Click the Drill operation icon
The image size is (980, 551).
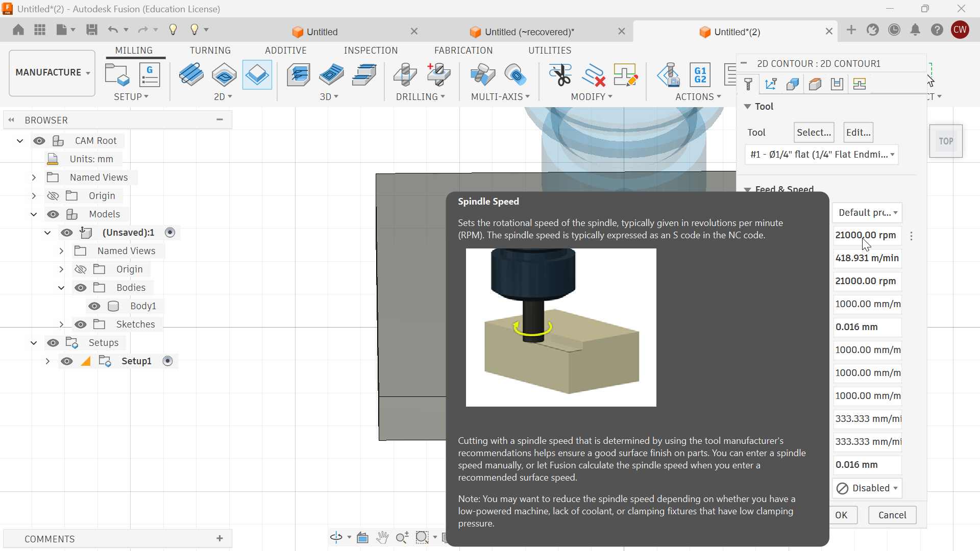coord(406,75)
